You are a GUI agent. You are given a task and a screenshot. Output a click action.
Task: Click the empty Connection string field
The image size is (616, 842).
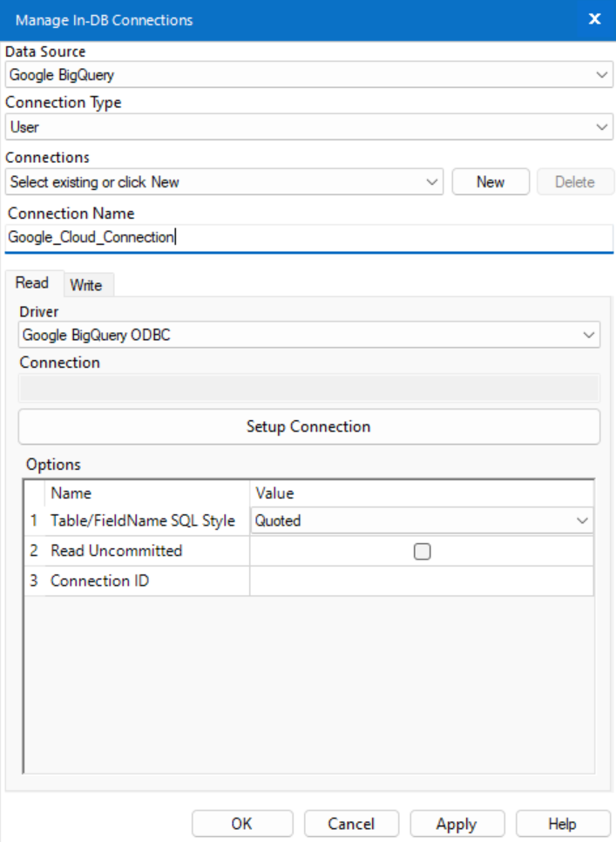[308, 388]
